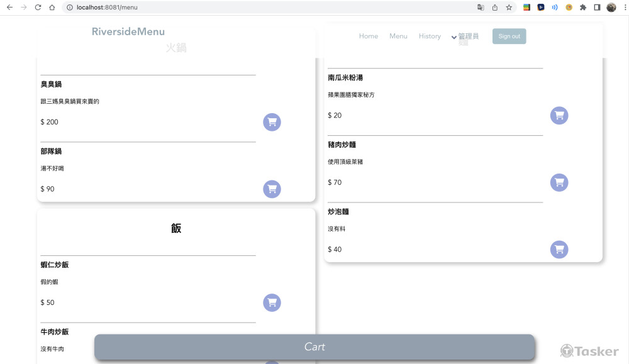Click the browser home icon

(x=52, y=8)
